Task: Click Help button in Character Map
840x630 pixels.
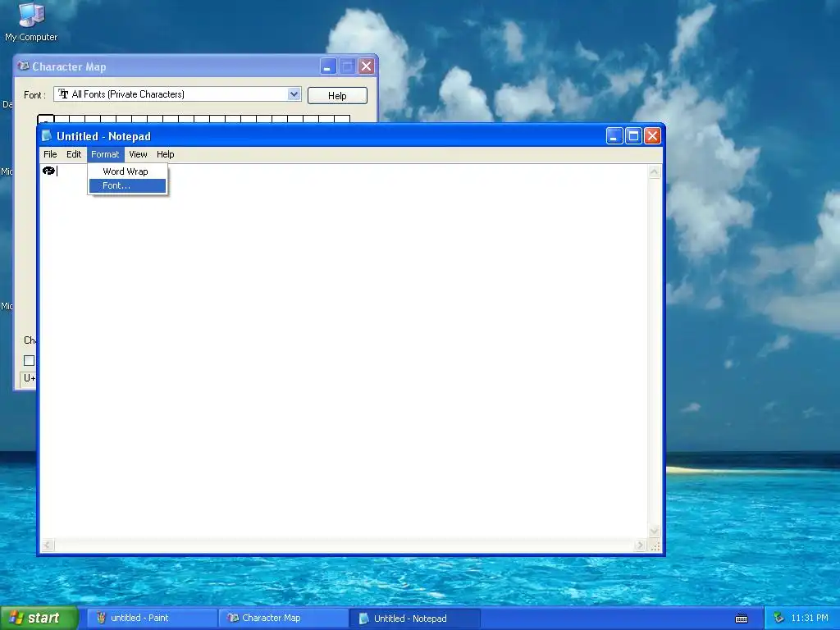Action: (x=337, y=95)
